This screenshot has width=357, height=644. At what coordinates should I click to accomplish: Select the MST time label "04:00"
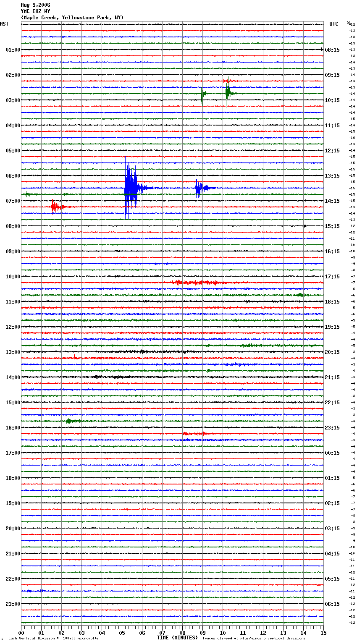[x=13, y=126]
